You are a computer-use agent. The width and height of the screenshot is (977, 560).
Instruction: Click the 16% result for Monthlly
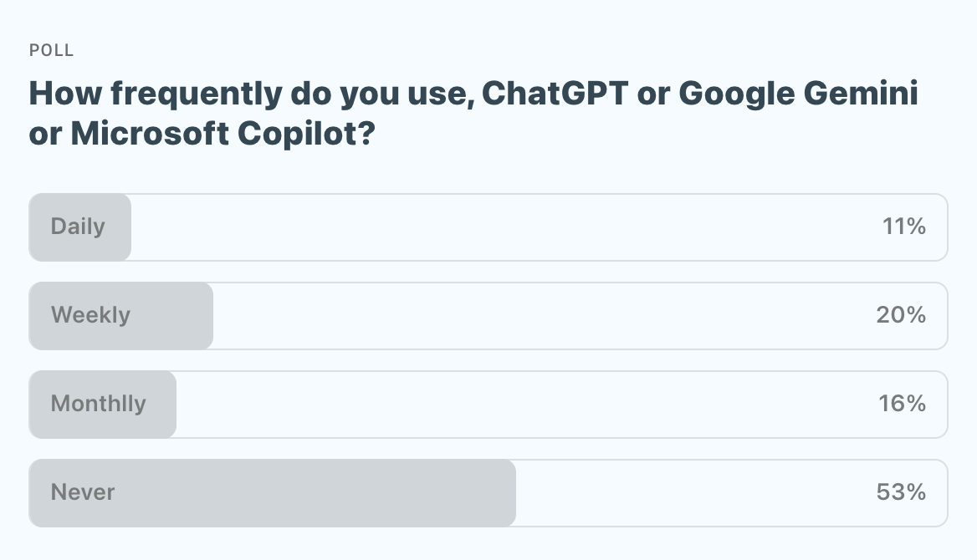tap(902, 404)
